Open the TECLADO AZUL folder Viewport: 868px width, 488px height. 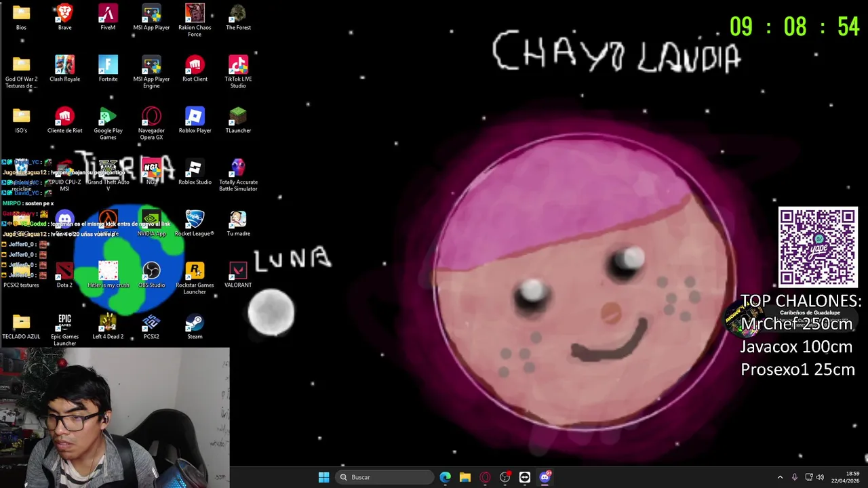coord(21,327)
